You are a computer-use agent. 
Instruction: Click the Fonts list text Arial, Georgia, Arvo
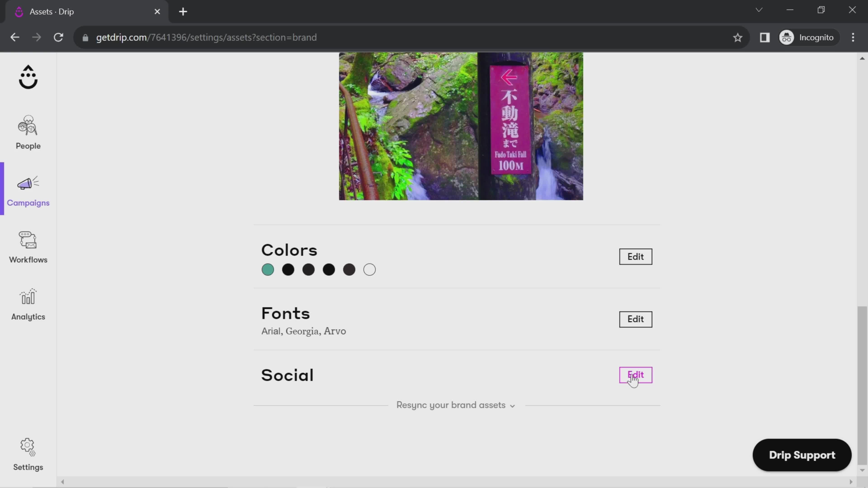pyautogui.click(x=304, y=331)
